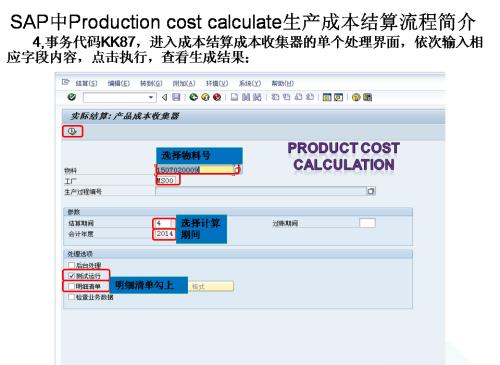500x365 pixels.
Task: Click the 结算期间 settlement period field
Action: point(163,223)
